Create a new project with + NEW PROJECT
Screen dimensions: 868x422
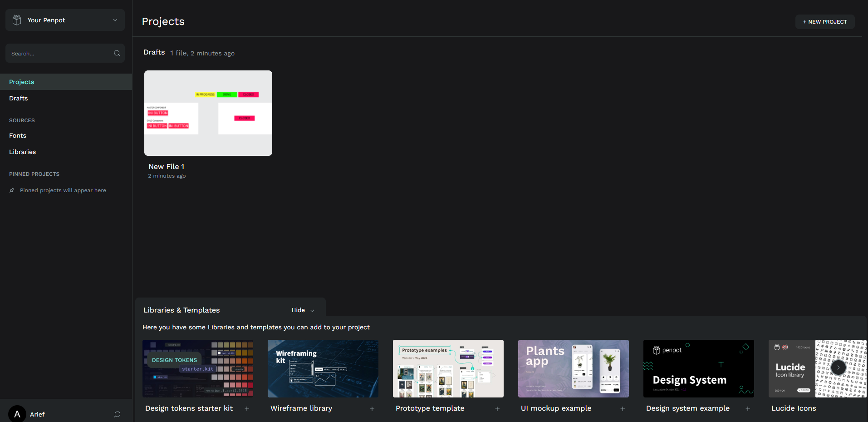[824, 22]
